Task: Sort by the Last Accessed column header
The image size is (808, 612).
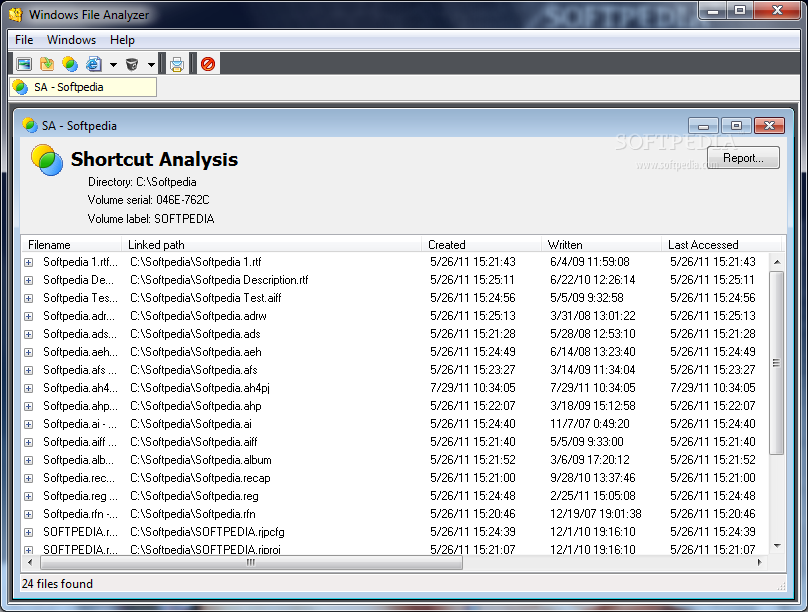Action: 721,245
